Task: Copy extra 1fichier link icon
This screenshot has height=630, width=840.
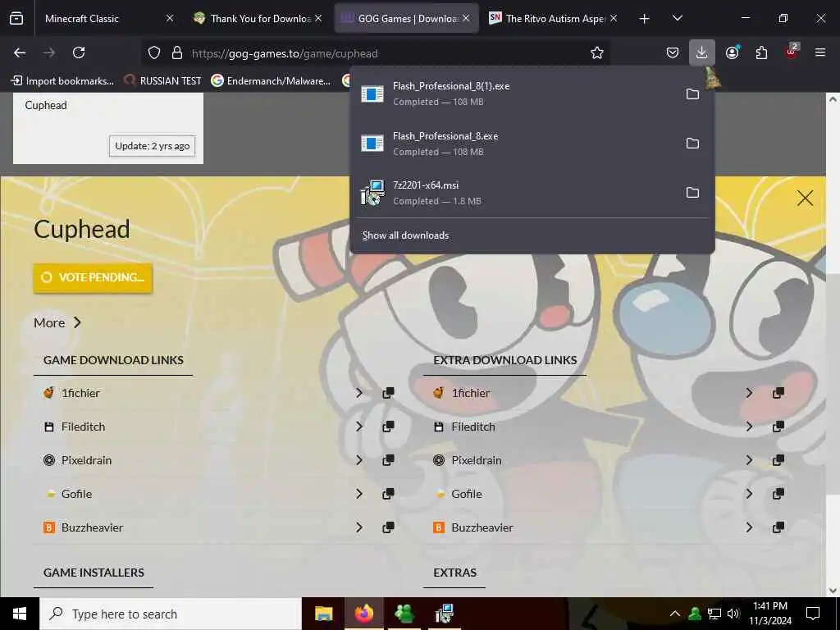Action: coord(778,393)
